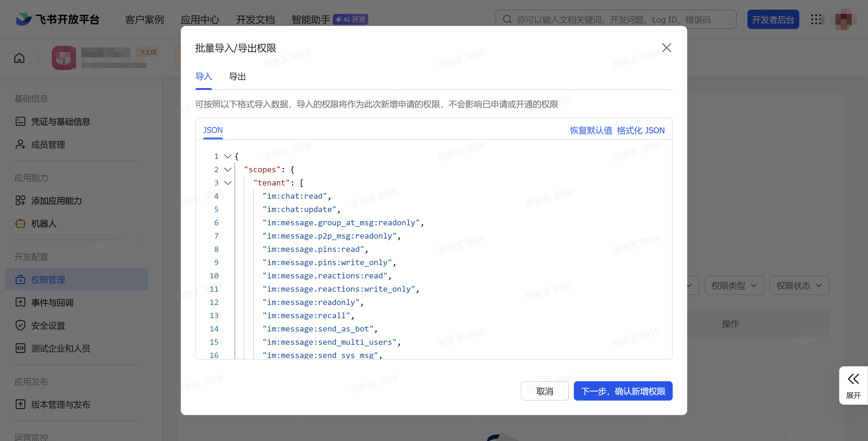868x441 pixels.
Task: Collapse JSON root object on line 1
Action: 228,156
